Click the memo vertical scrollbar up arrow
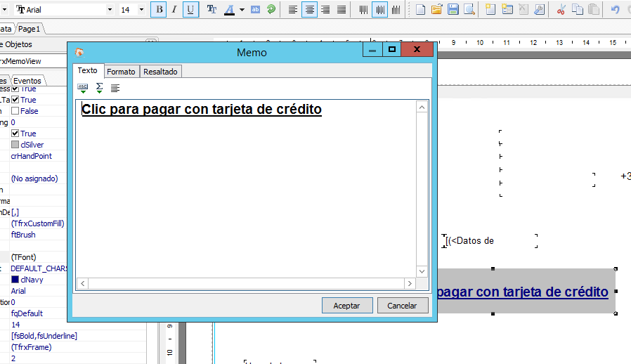 (422, 107)
